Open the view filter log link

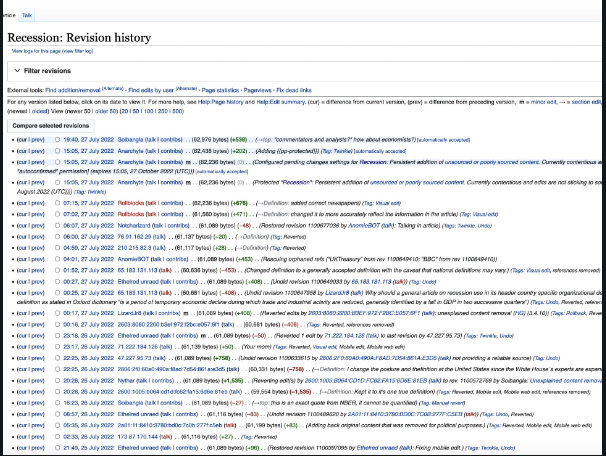point(78,51)
